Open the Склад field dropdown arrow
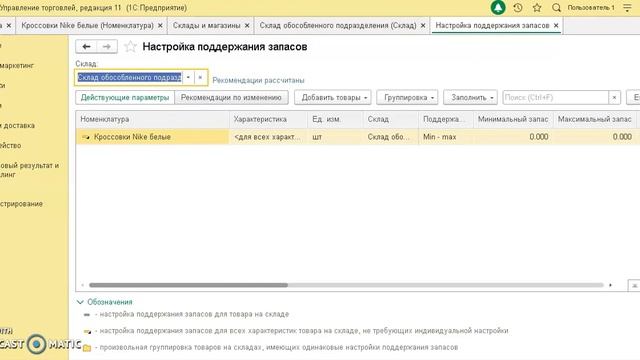This screenshot has height=360, width=640. coord(188,77)
